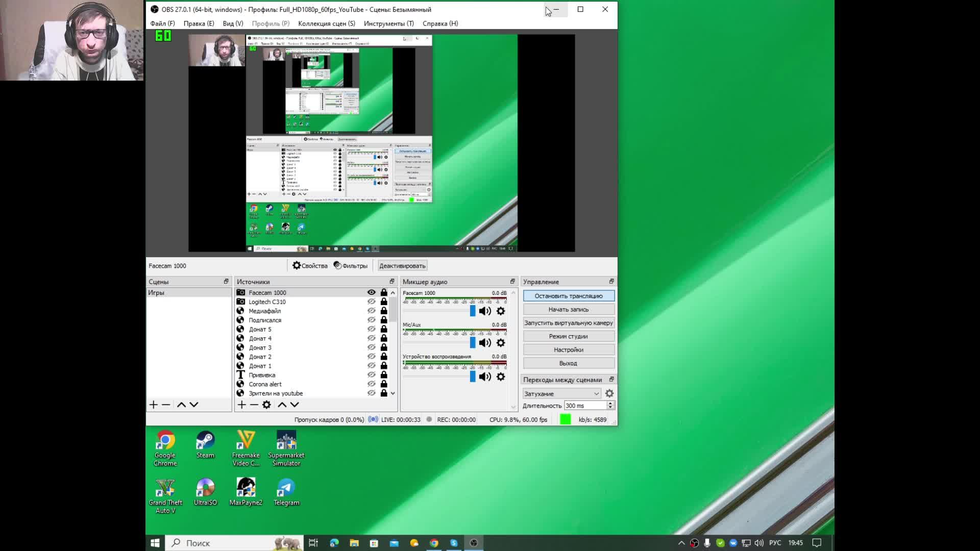Open File Explorer from the taskbar
The width and height of the screenshot is (980, 551).
click(354, 543)
